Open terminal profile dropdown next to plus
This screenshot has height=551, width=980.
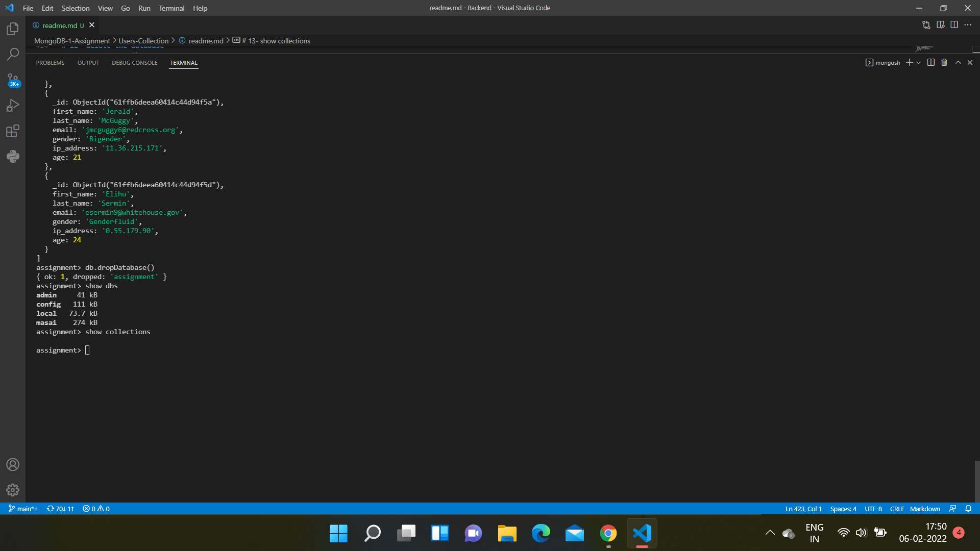coord(918,62)
